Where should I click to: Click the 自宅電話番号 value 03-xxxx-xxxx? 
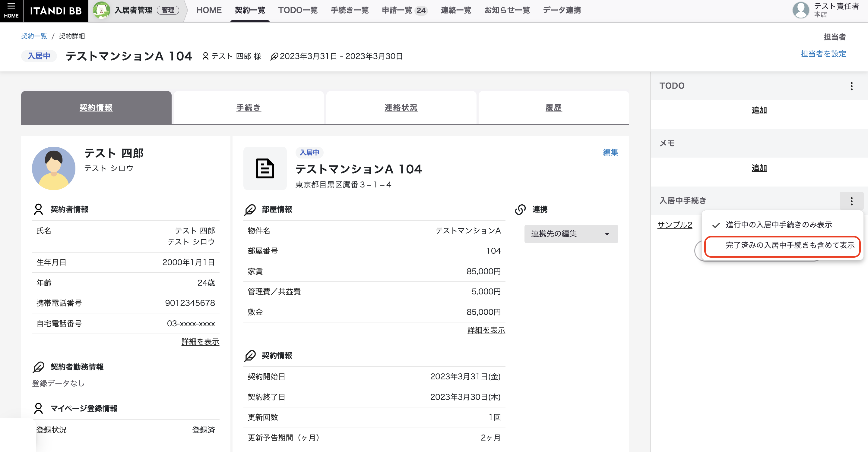point(191,324)
